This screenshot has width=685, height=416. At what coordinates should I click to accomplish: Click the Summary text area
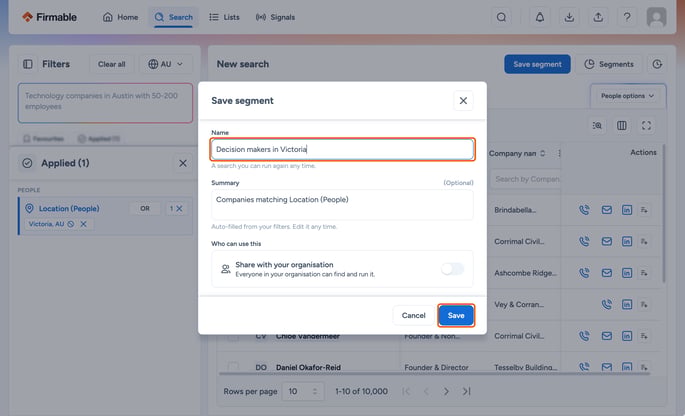pos(342,205)
